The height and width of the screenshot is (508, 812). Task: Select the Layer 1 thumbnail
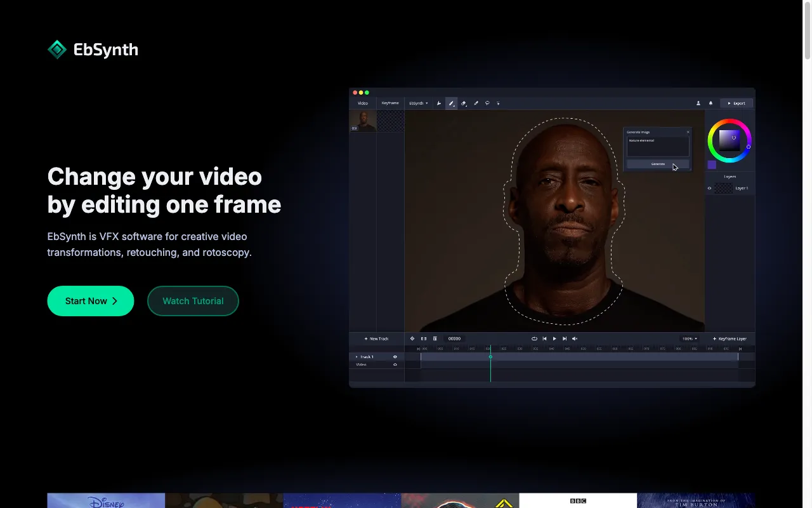point(723,188)
